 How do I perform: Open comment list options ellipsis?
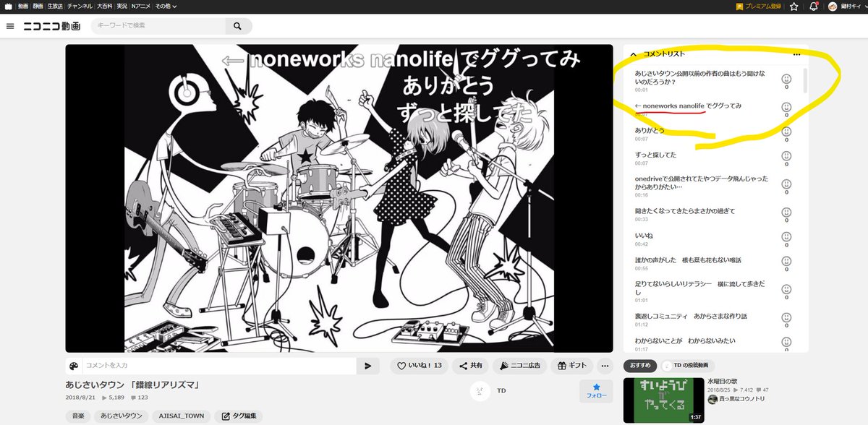pos(796,54)
